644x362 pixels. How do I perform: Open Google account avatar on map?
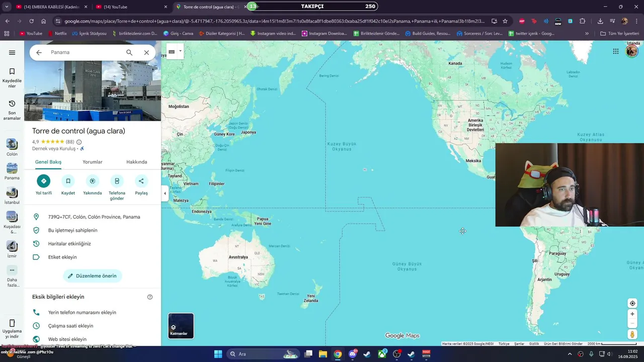pyautogui.click(x=632, y=51)
